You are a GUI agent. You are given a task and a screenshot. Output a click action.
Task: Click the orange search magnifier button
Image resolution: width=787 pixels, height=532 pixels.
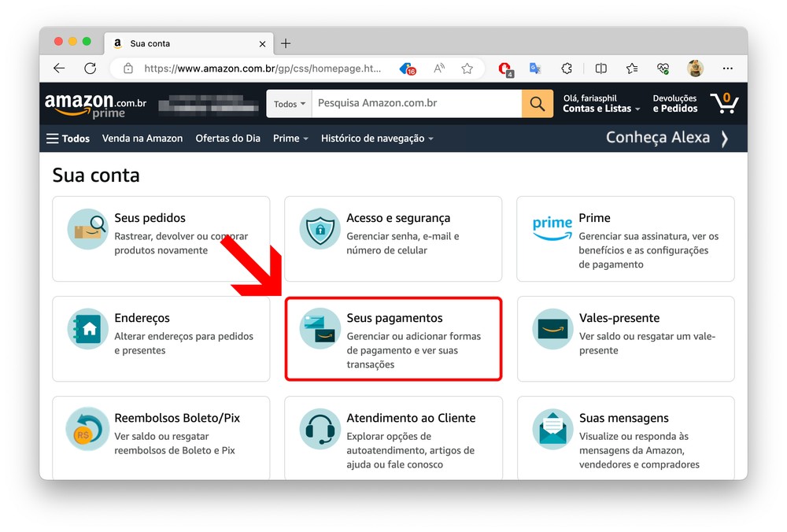[x=538, y=103]
